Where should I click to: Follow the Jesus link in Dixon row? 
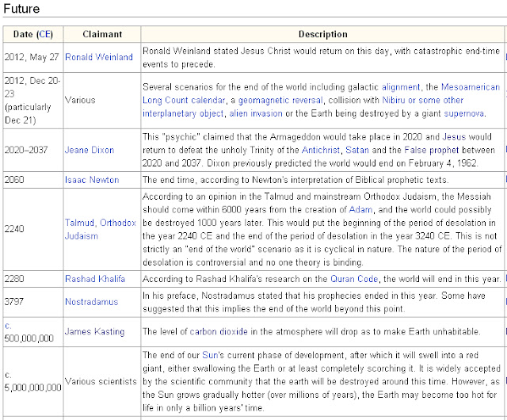tap(454, 136)
